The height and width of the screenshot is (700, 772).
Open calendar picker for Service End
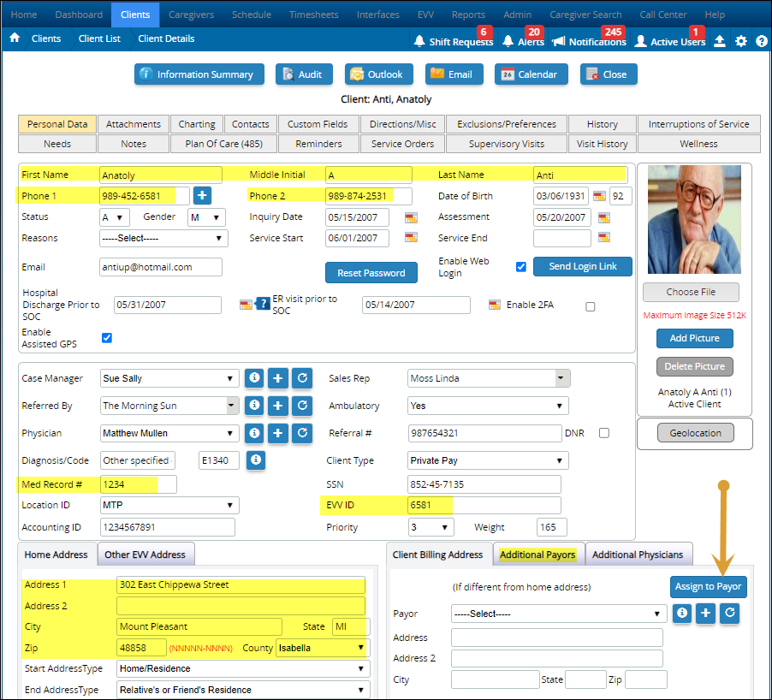(x=604, y=238)
